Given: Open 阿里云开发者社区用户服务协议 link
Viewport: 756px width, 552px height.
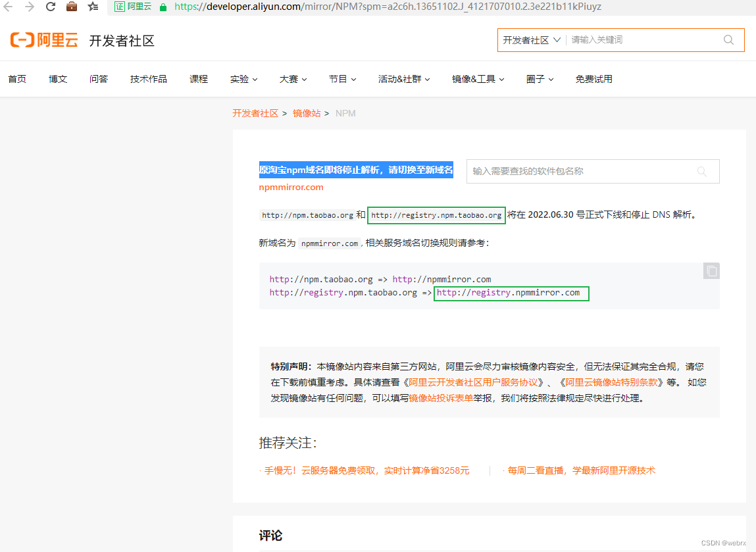Looking at the screenshot, I should pos(473,382).
